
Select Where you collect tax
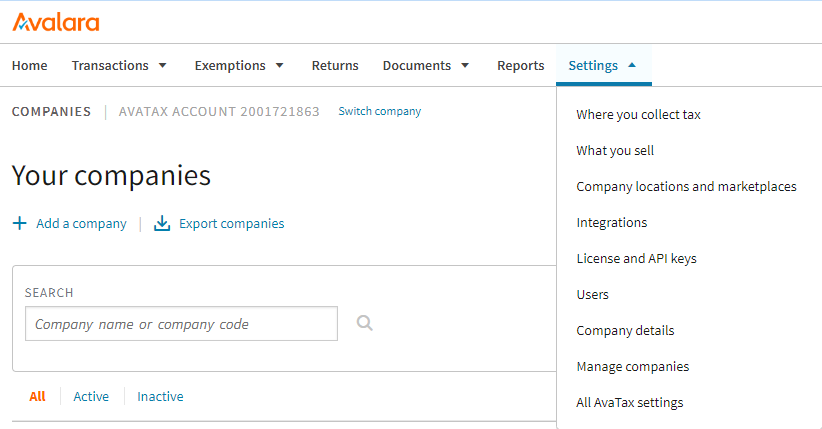(x=638, y=114)
